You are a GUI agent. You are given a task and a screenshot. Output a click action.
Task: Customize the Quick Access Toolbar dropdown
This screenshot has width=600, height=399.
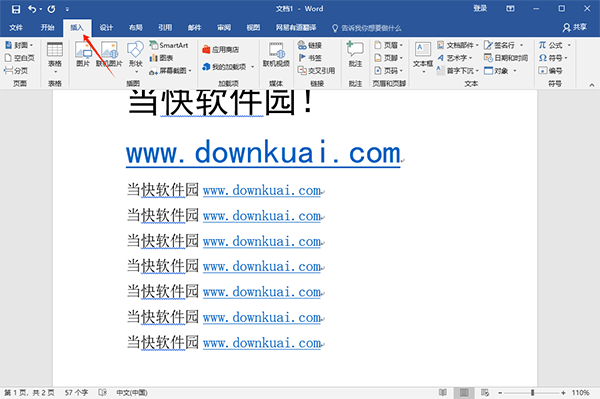(67, 9)
